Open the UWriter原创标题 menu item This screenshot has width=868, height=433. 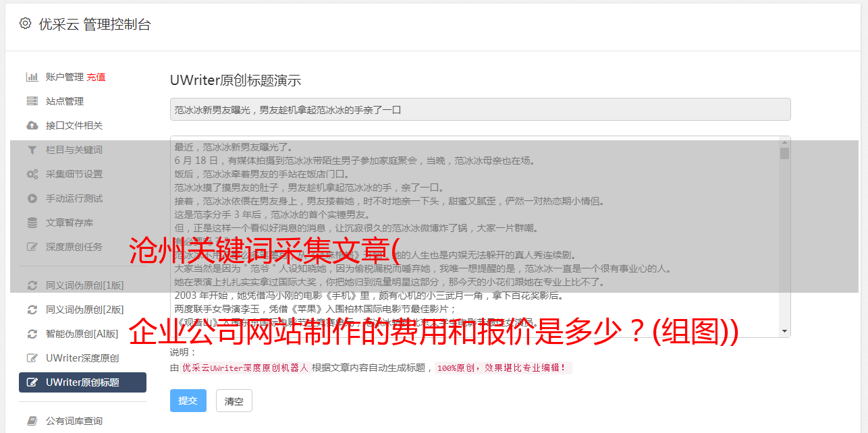click(82, 382)
